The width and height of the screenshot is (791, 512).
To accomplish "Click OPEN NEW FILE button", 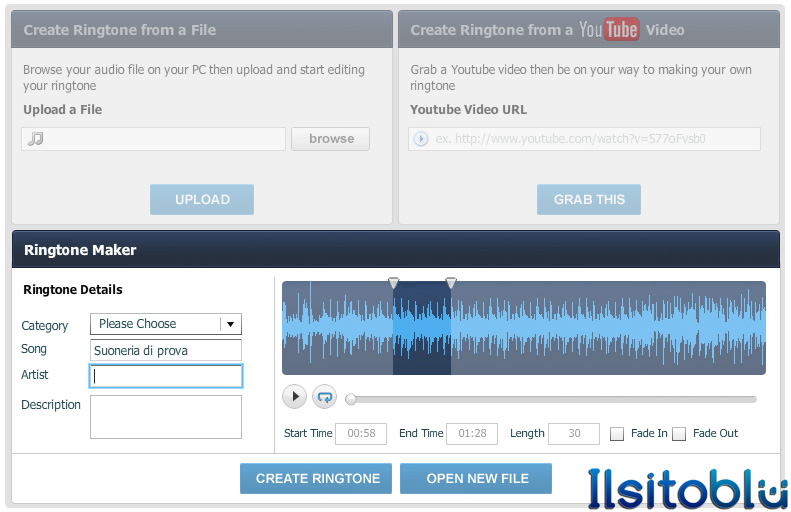I will point(476,478).
